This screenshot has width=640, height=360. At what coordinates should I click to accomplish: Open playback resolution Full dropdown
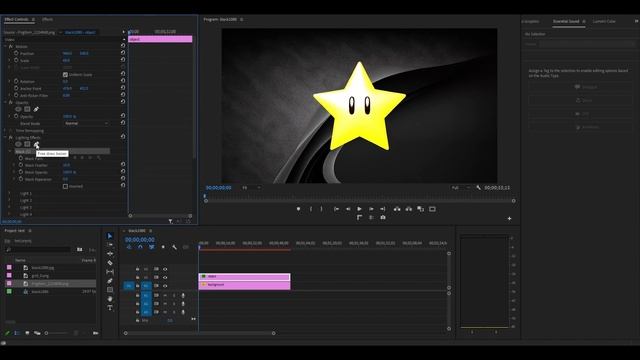pos(460,188)
